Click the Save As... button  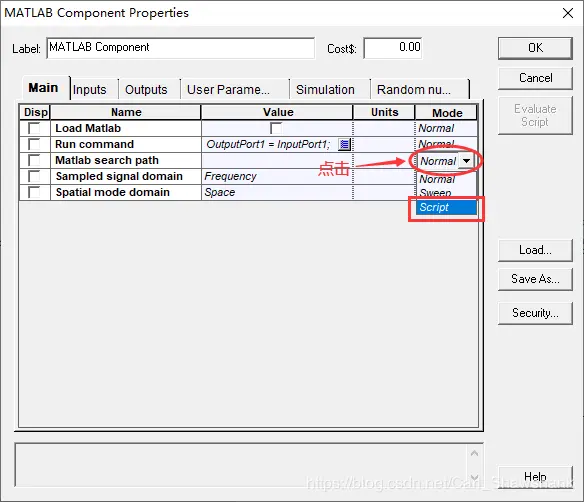tap(535, 279)
